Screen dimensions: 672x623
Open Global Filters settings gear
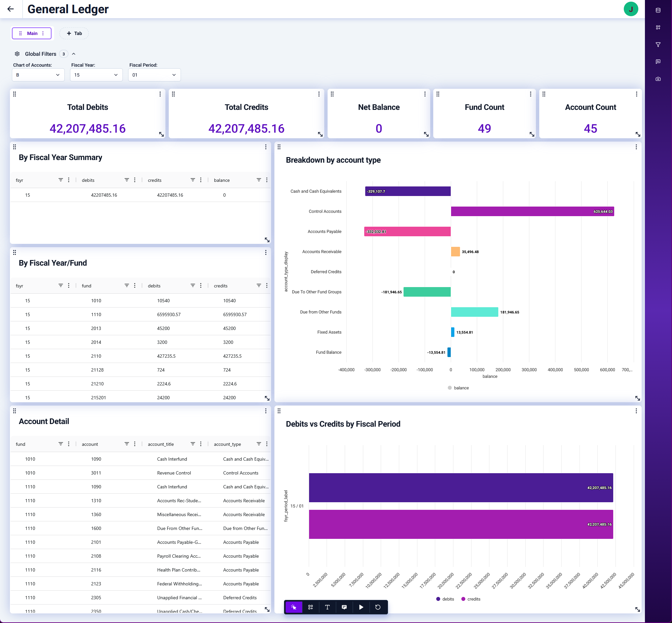click(x=17, y=54)
